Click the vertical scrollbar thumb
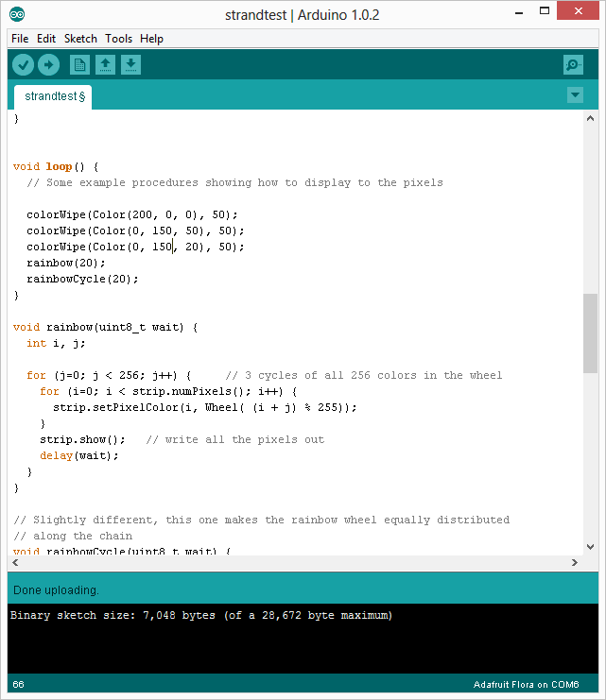The height and width of the screenshot is (700, 606). (x=590, y=333)
